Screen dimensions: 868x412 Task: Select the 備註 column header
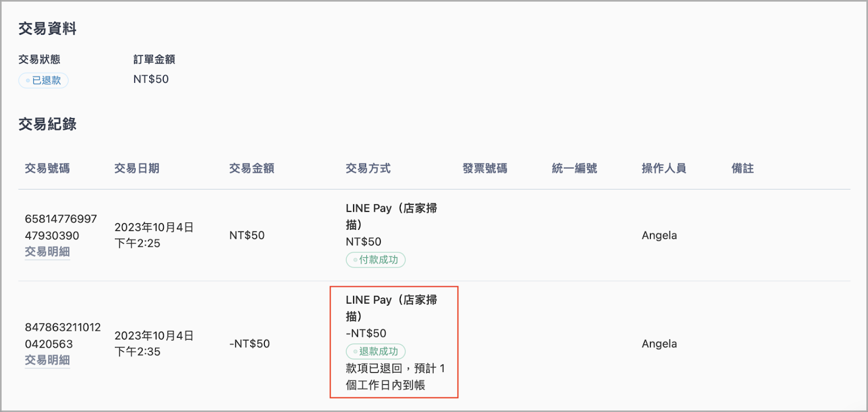[x=743, y=169]
